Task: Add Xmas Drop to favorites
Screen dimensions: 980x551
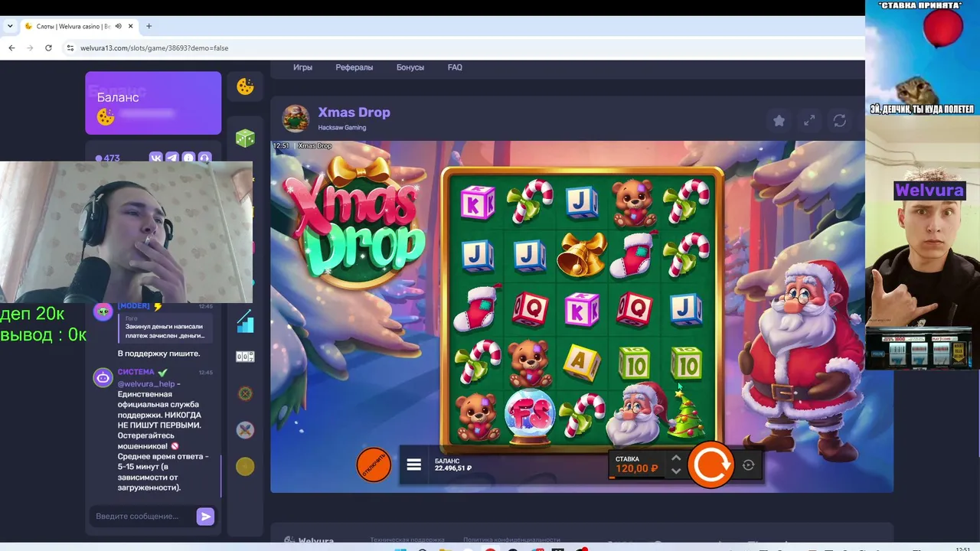Action: (x=779, y=121)
